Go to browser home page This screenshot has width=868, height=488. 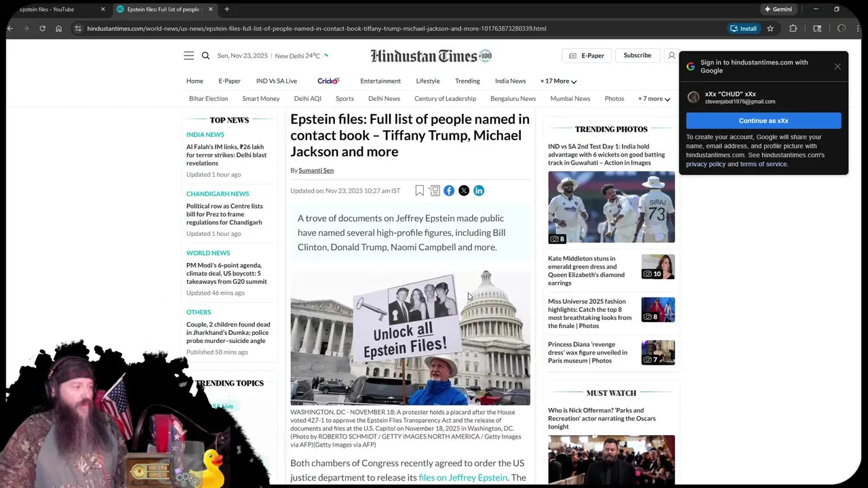pos(58,28)
